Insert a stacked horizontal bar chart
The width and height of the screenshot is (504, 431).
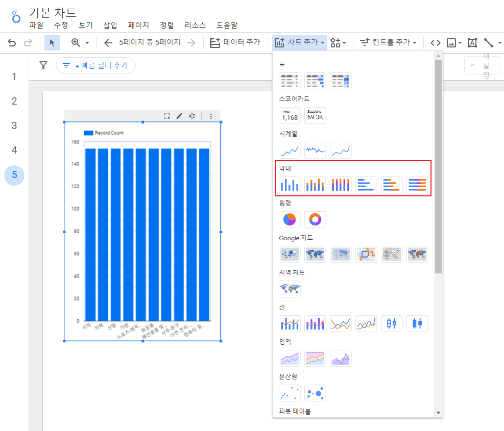coord(392,185)
